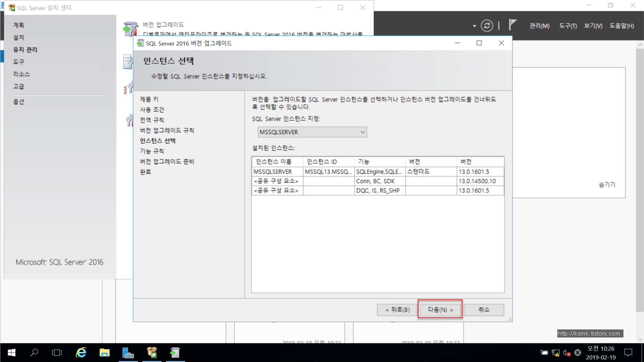This screenshot has width=644, height=362.
Task: Select the 설치 item in Setup Center sidebar
Action: [x=19, y=38]
